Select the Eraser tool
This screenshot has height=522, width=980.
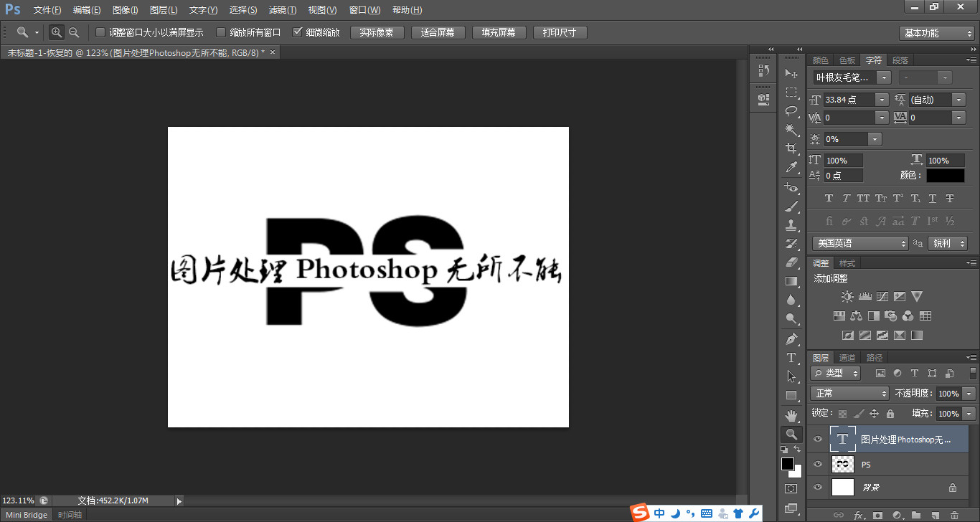click(x=791, y=262)
